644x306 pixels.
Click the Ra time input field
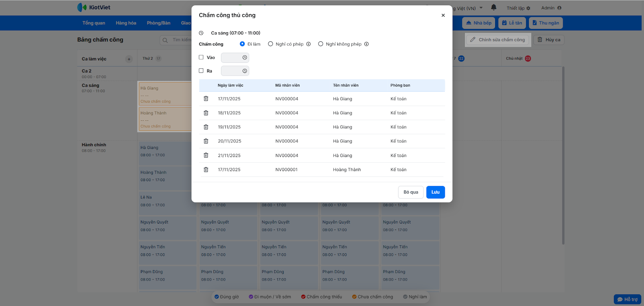click(235, 71)
